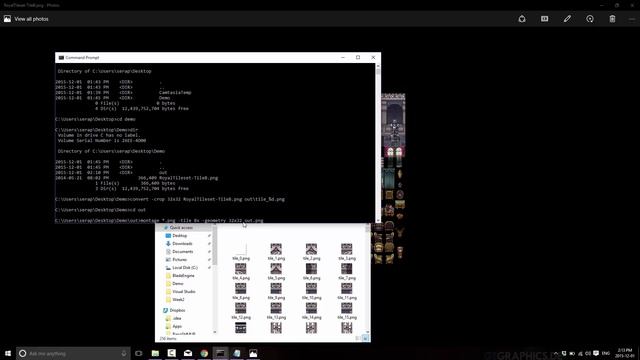
Task: Open the Visual Studio folder in sidebar
Action: pos(184,292)
